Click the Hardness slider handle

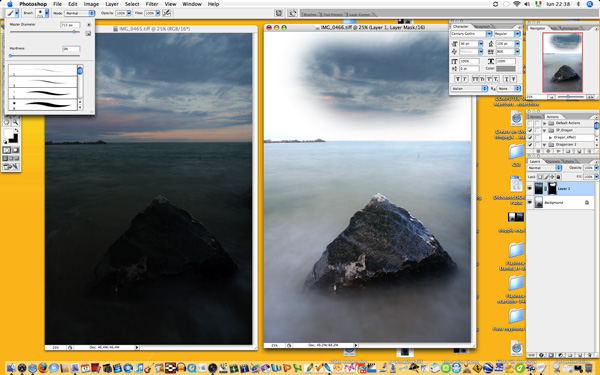tap(10, 56)
